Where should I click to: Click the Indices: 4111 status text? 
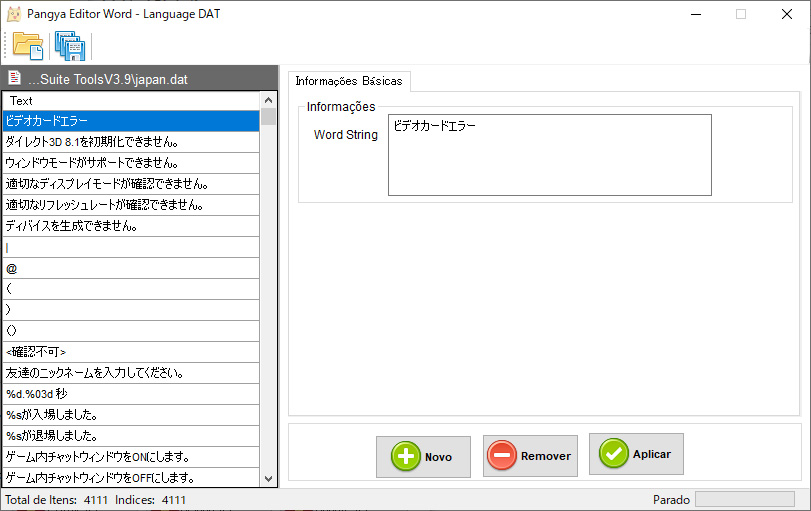[150, 500]
